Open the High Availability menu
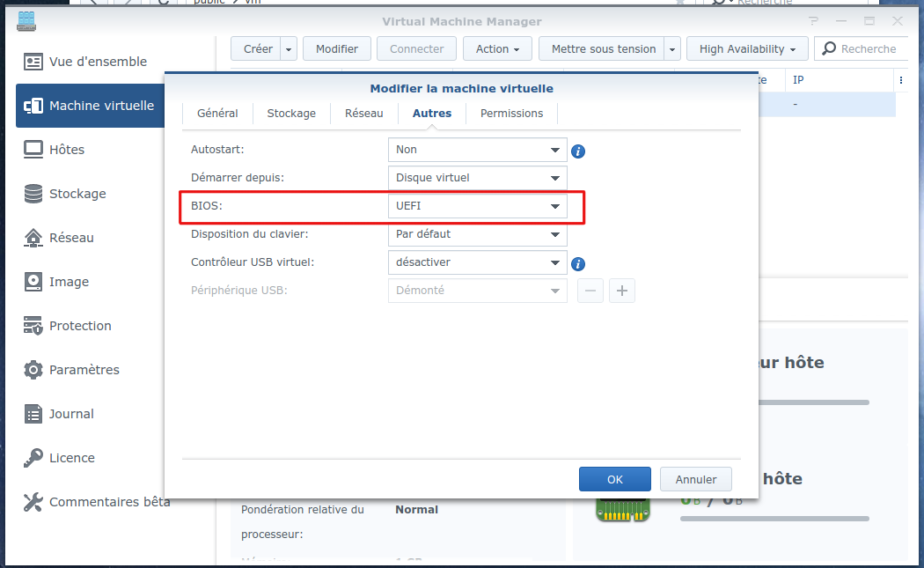 (x=747, y=49)
